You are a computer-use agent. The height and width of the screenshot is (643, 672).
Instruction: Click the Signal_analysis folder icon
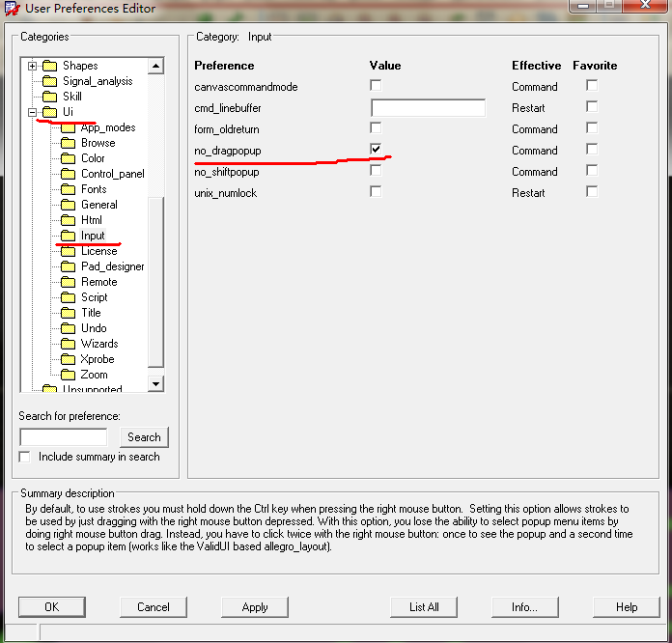tap(49, 81)
